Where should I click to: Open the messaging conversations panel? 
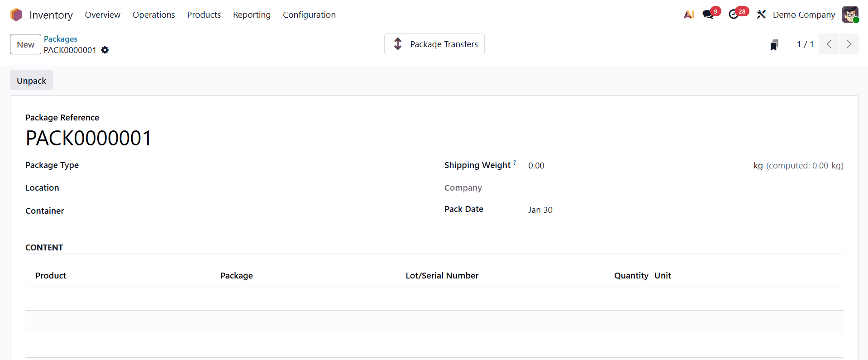pyautogui.click(x=707, y=14)
